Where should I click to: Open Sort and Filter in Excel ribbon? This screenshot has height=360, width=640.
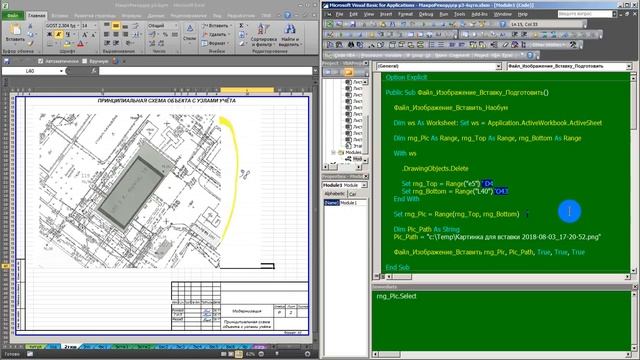coord(263,35)
